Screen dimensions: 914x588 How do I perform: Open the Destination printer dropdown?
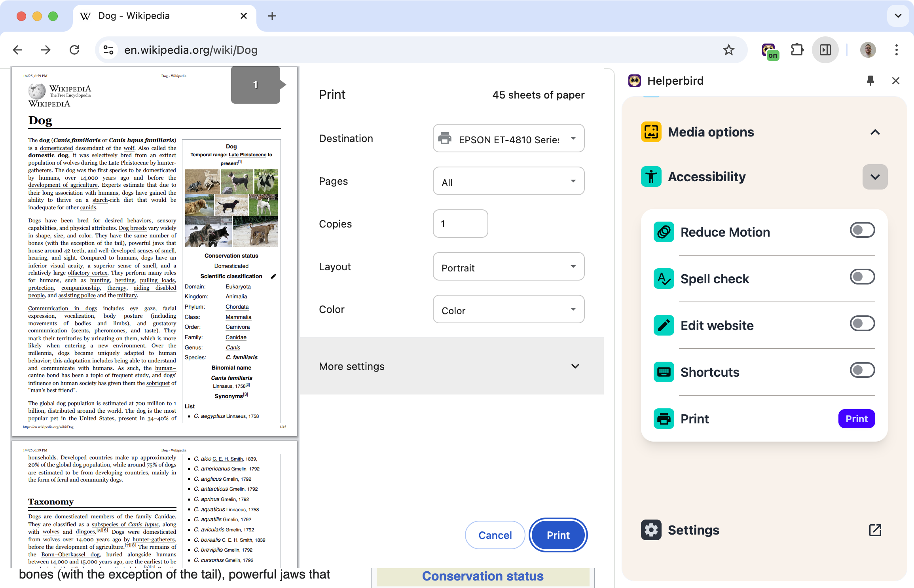click(508, 138)
